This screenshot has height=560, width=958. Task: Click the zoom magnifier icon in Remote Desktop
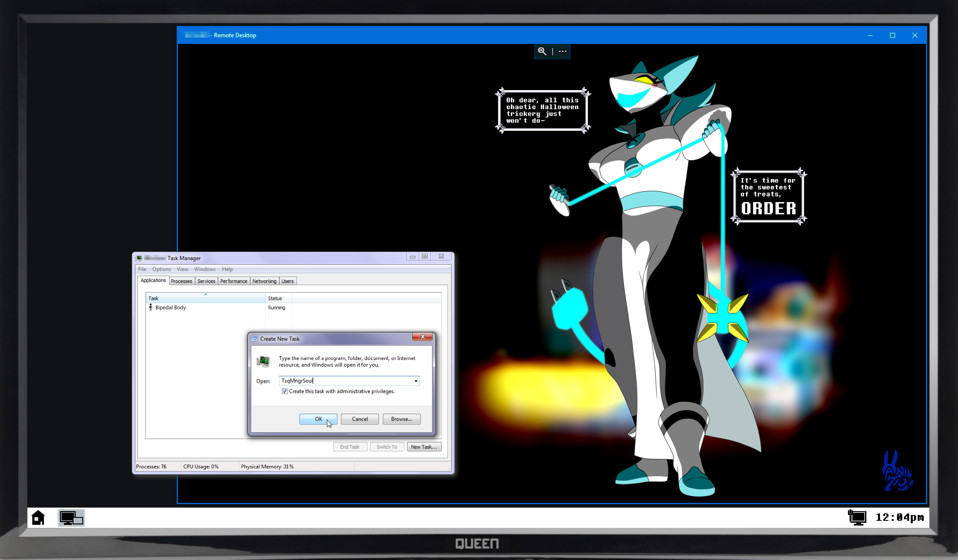(542, 51)
